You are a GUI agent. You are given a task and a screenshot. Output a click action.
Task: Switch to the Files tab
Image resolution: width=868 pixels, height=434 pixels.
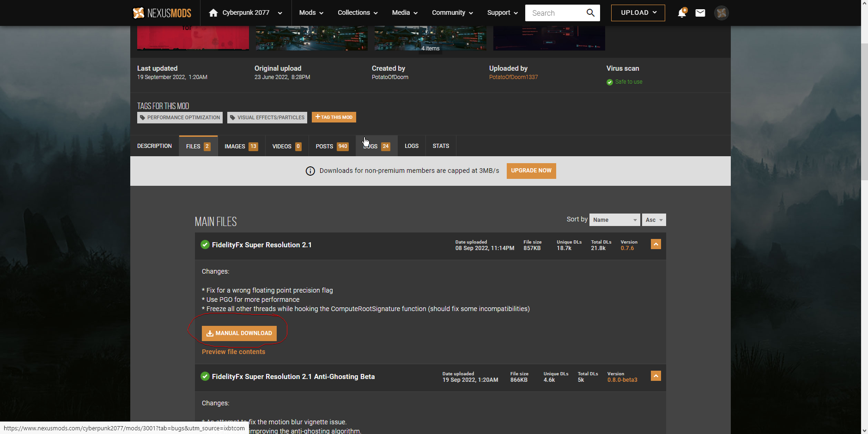(x=198, y=146)
